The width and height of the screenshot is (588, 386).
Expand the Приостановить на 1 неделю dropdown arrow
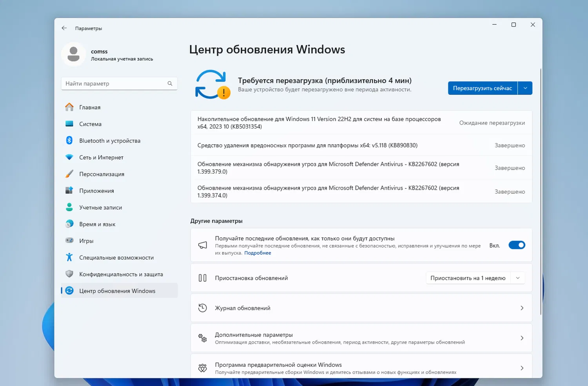point(518,278)
